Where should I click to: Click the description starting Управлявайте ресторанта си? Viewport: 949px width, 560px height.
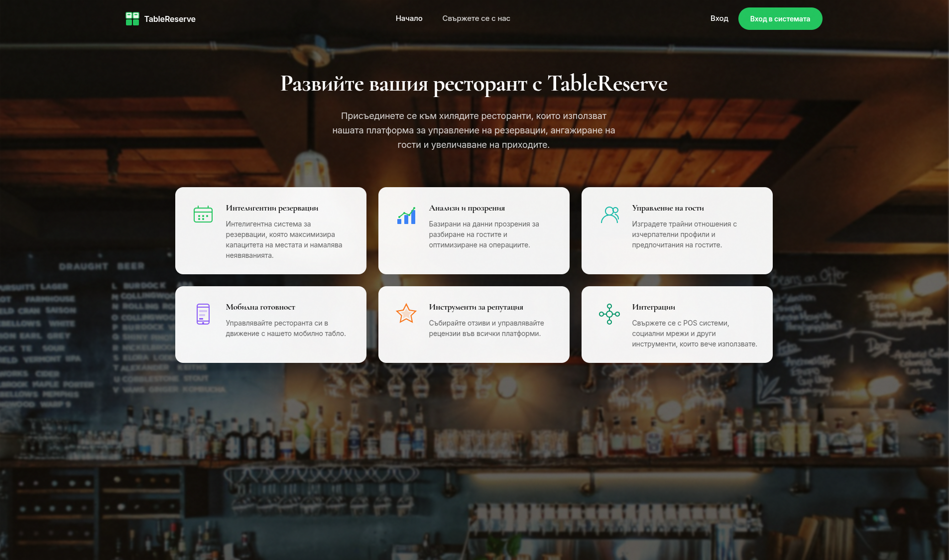click(x=286, y=329)
